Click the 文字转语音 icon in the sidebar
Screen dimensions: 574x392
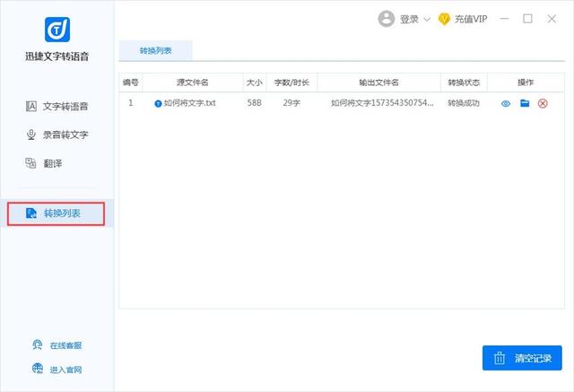point(31,106)
